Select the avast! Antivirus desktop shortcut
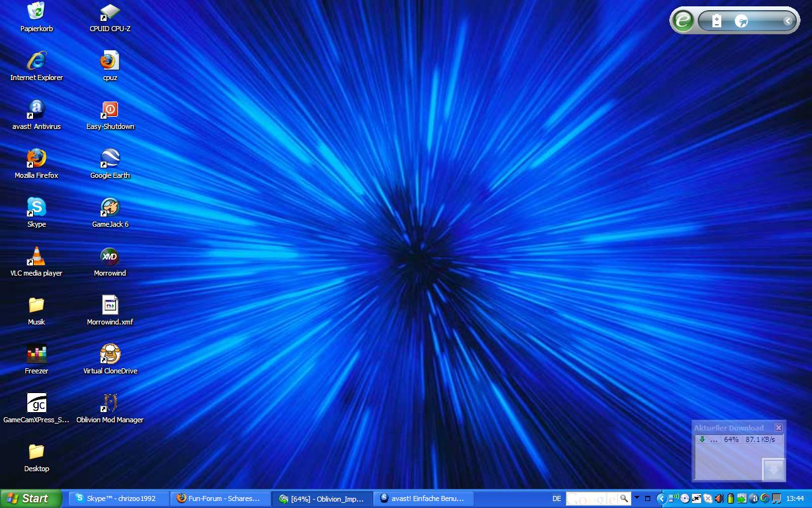This screenshot has width=812, height=508. (x=36, y=110)
